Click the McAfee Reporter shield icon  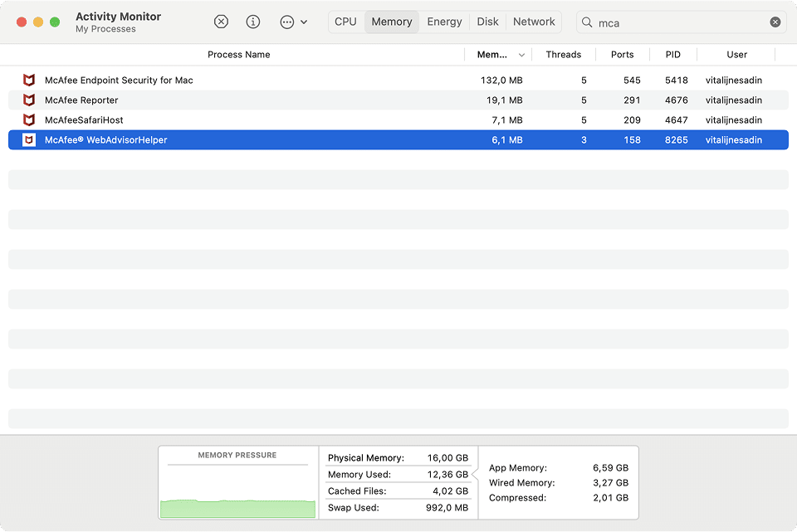(29, 100)
